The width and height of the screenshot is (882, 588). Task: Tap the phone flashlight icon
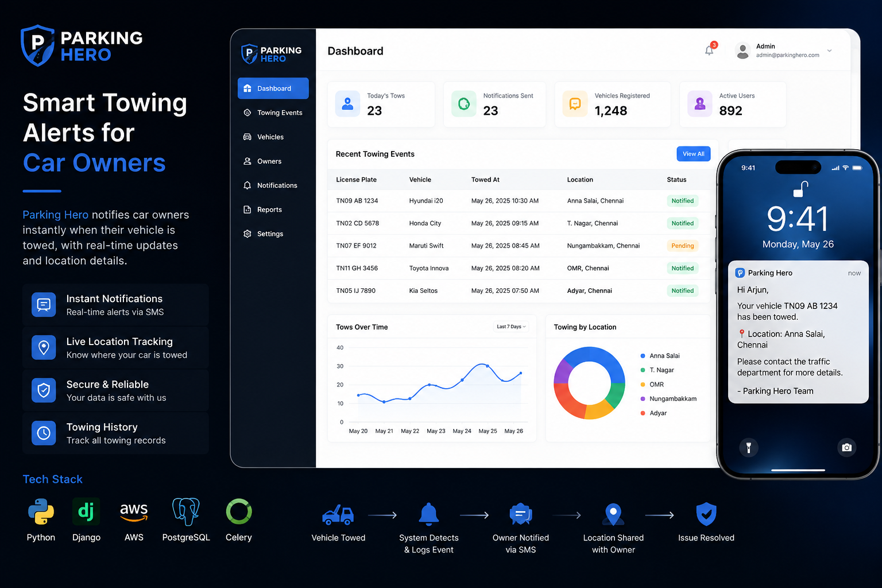[748, 447]
